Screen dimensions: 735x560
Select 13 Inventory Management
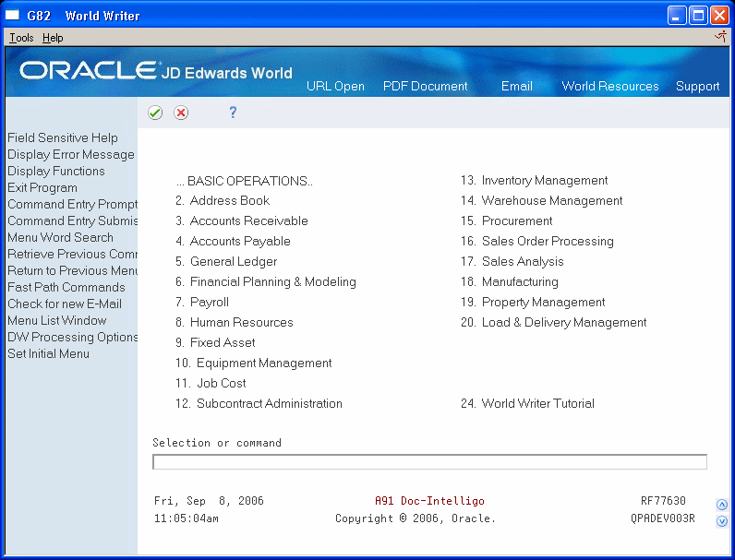(x=534, y=181)
